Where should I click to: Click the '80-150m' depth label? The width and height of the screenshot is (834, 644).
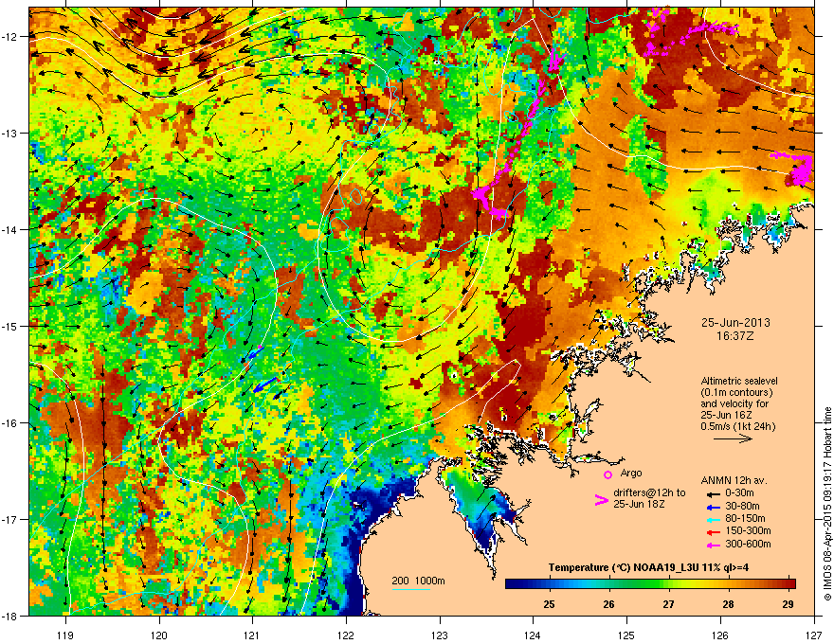(x=745, y=519)
